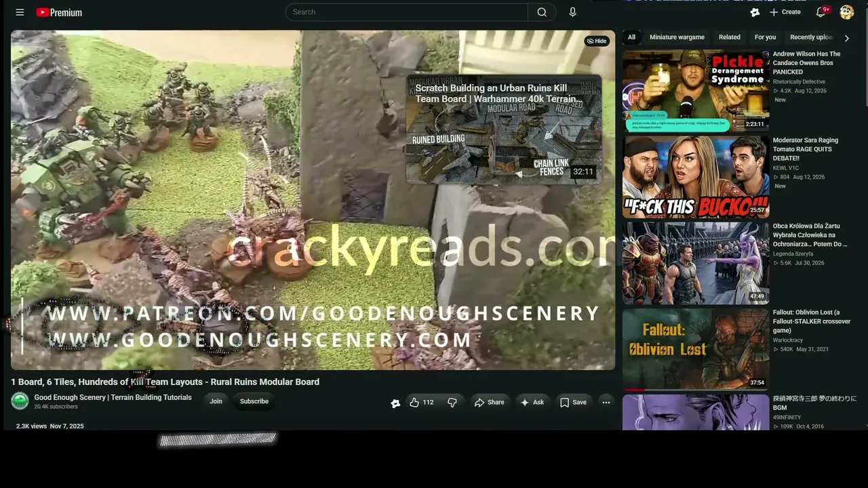Viewport: 868px width, 488px height.
Task: Click the 109K Oct 4, 2016 metadata
Action: click(x=799, y=426)
